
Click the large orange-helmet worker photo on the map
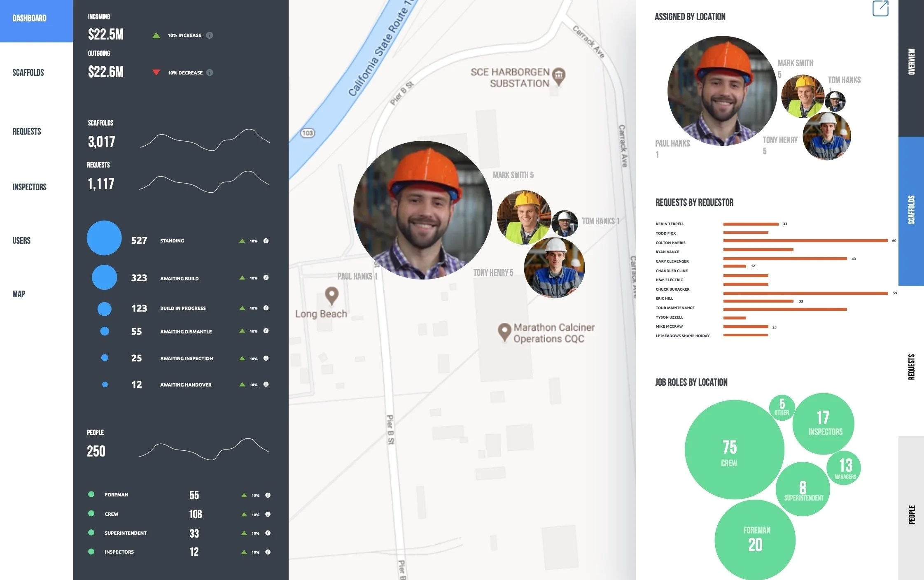[x=422, y=210]
